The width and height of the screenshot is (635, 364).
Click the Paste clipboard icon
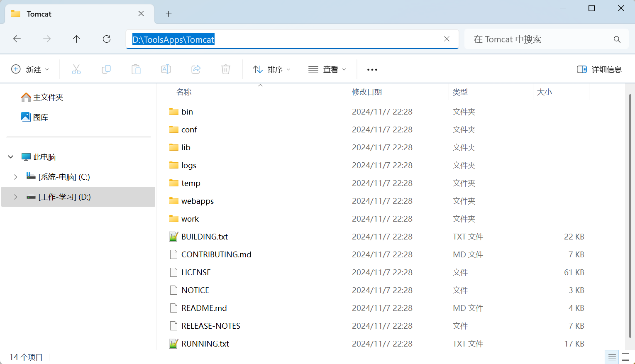(x=136, y=69)
